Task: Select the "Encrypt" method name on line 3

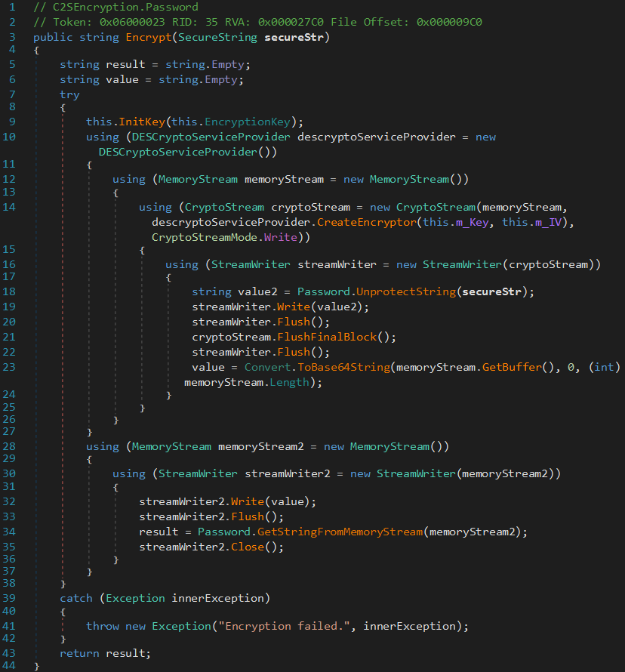Action: (x=149, y=37)
